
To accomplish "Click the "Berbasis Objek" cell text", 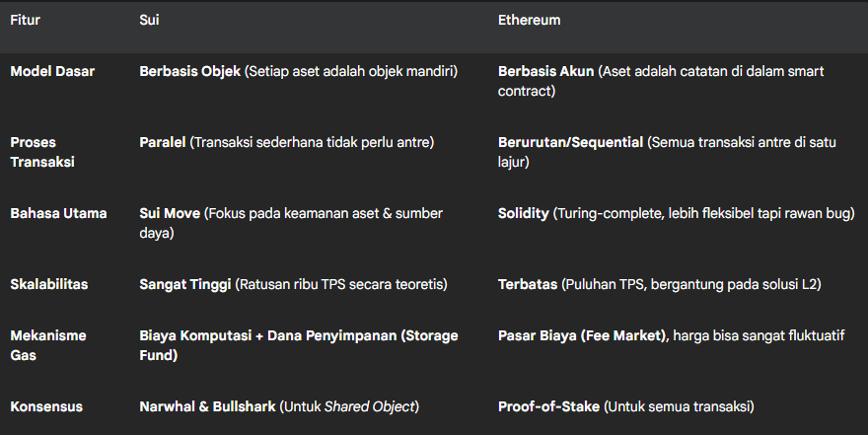I will 189,72.
